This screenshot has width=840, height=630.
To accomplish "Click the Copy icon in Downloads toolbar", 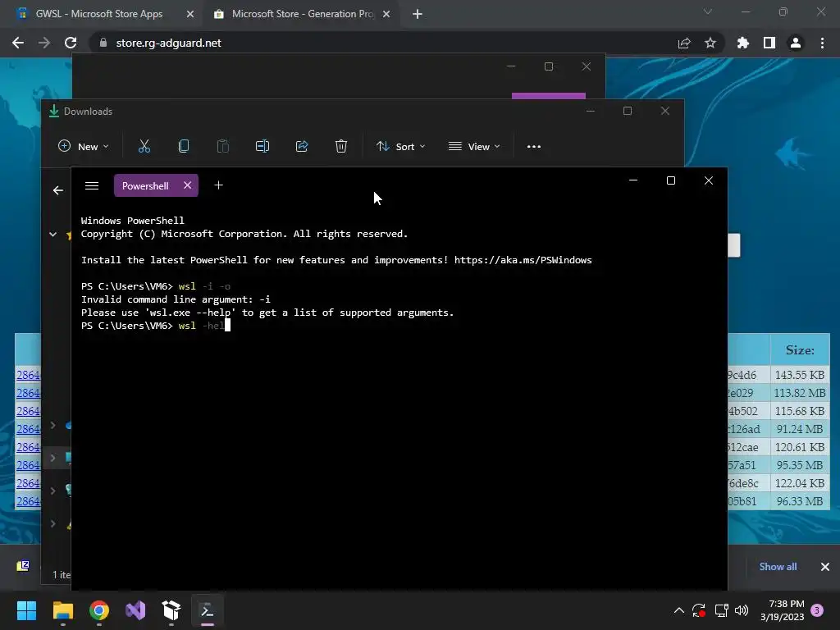I will (183, 146).
